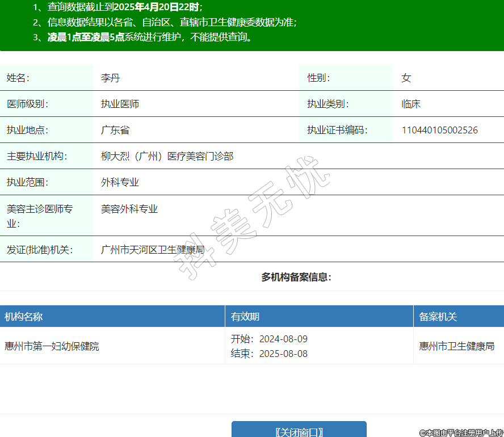Select the 美容外科专业 specialty value
The height and width of the screenshot is (437, 504).
click(129, 209)
